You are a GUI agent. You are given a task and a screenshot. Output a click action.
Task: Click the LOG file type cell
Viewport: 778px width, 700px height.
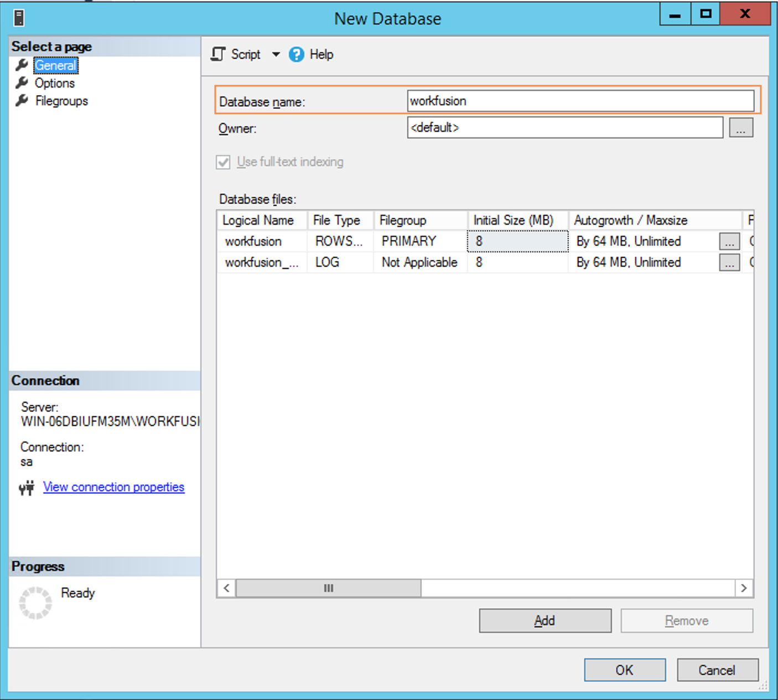coord(340,262)
